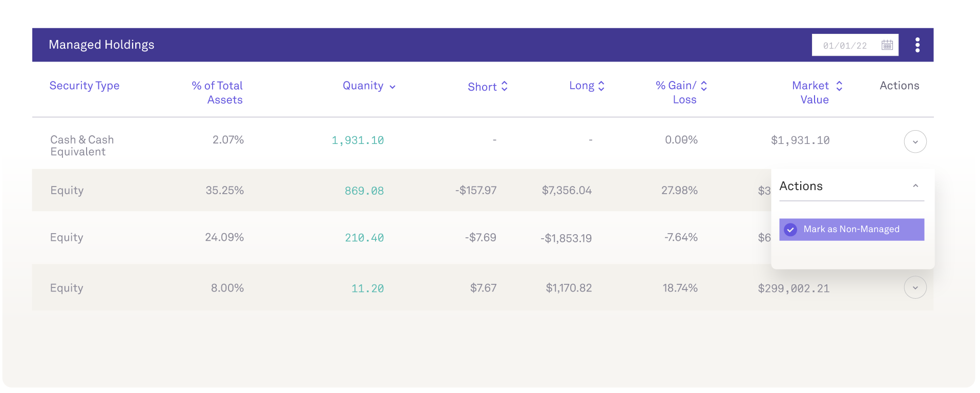Click the sort icon beside % Gain/Loss
Viewport: 980px width, 393px height.
pyautogui.click(x=703, y=86)
